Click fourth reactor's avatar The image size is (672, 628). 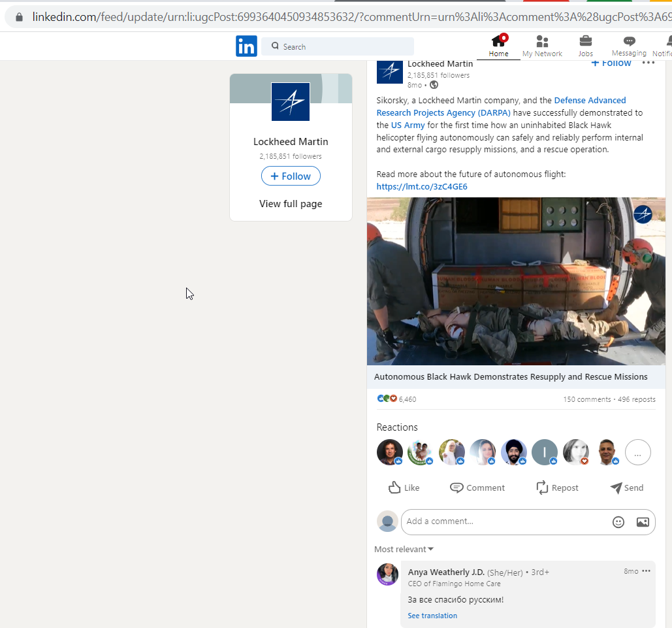click(x=483, y=452)
